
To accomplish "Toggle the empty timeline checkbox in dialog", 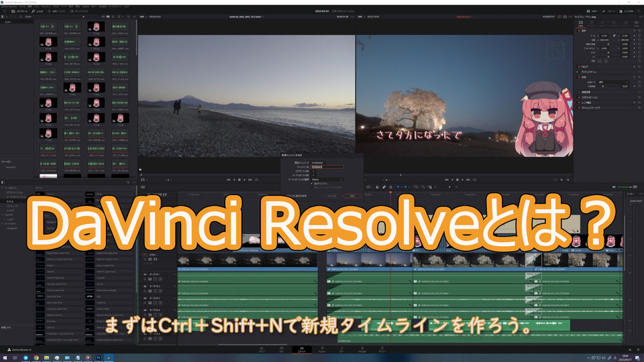I will pyautogui.click(x=311, y=184).
